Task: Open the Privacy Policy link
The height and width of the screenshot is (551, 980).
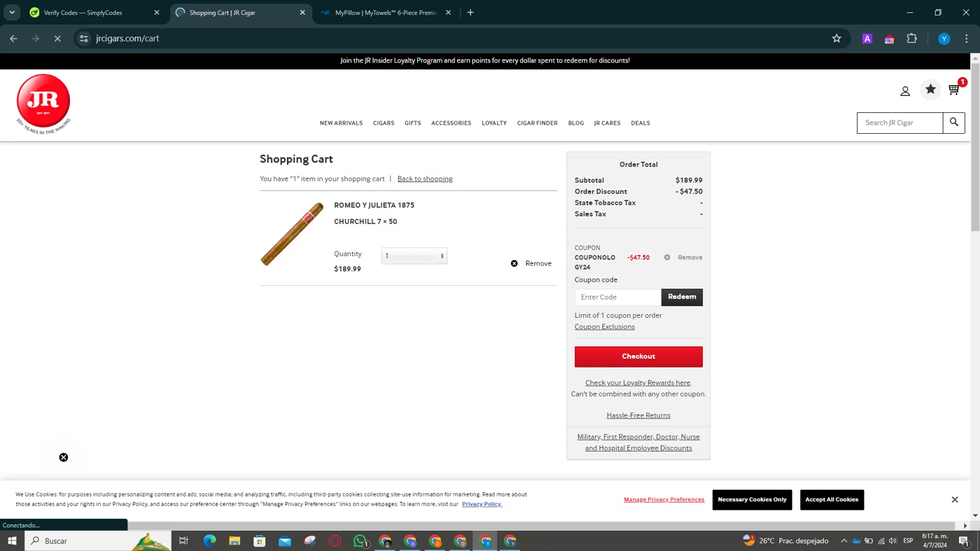Action: tap(482, 504)
